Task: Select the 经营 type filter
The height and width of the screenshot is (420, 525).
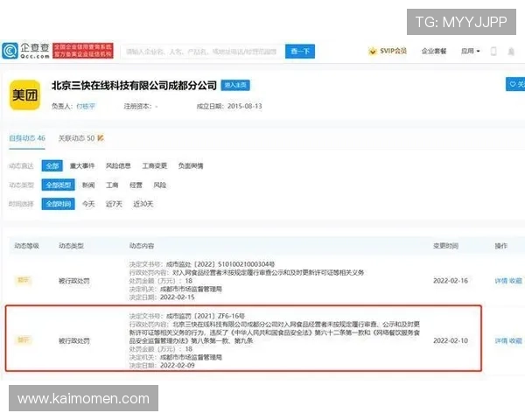Action: pos(136,185)
